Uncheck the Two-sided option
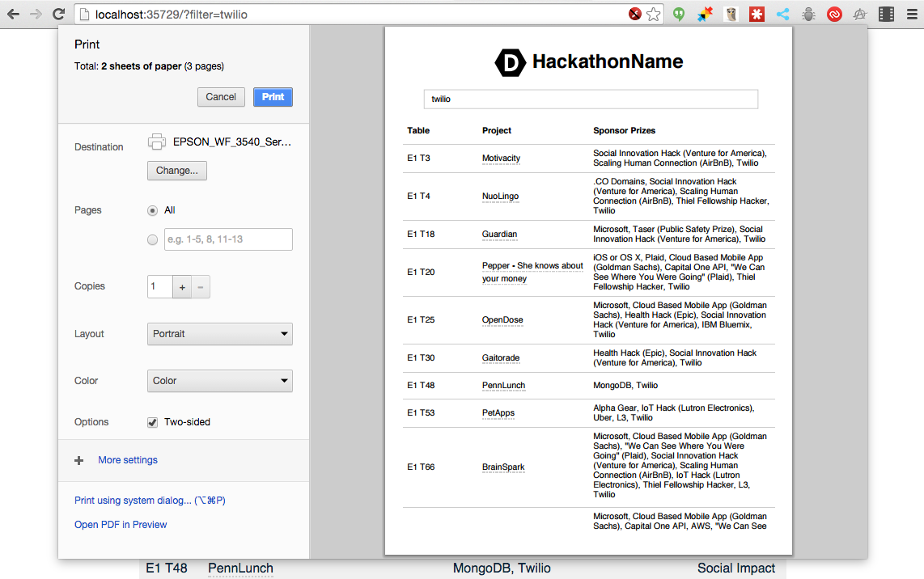 pos(153,422)
